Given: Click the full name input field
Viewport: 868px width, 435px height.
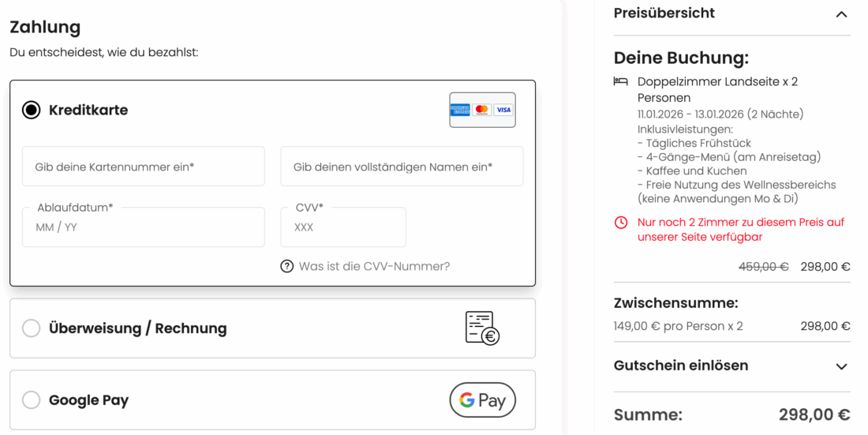Looking at the screenshot, I should [x=402, y=167].
